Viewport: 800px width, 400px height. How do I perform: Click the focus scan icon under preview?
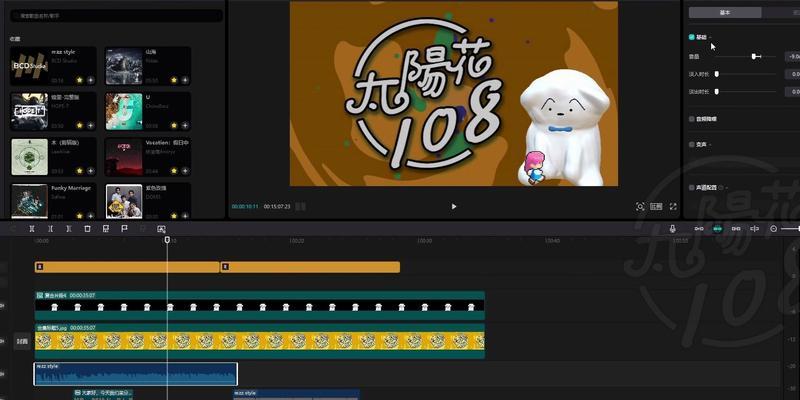(640, 206)
